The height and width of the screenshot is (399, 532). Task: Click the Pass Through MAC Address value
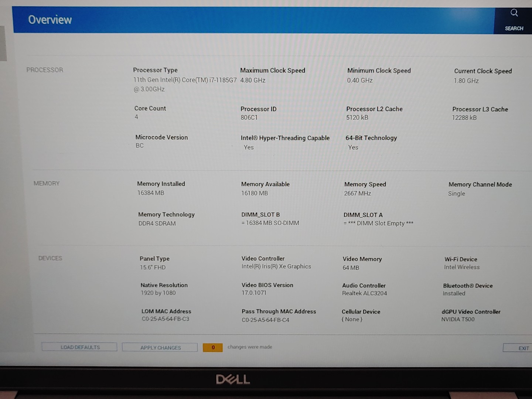coord(265,320)
